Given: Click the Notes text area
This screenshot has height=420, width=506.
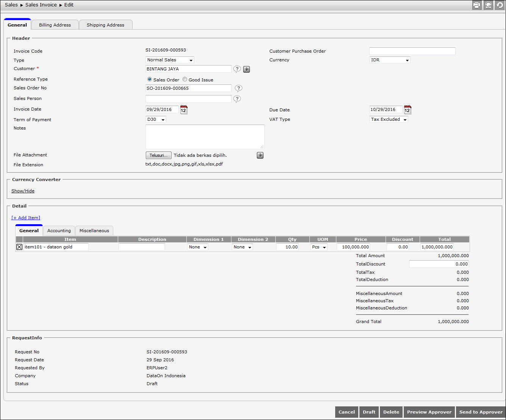Looking at the screenshot, I should [205, 137].
